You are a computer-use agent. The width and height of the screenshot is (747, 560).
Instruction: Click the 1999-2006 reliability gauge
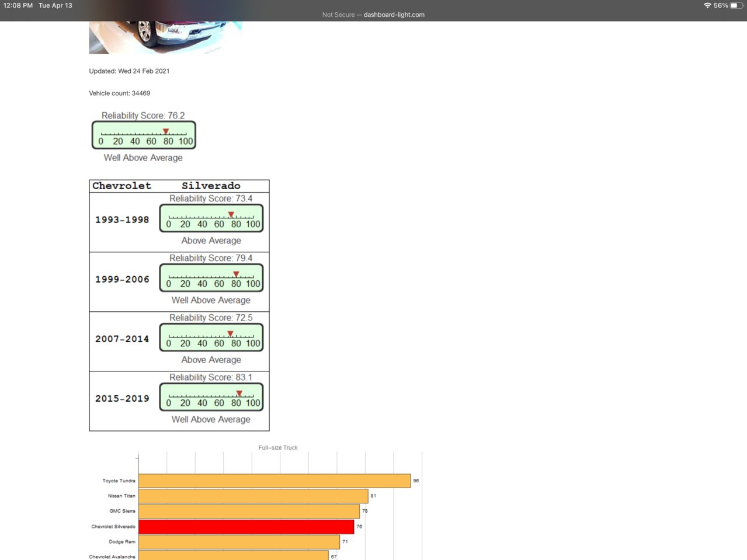coord(211,278)
